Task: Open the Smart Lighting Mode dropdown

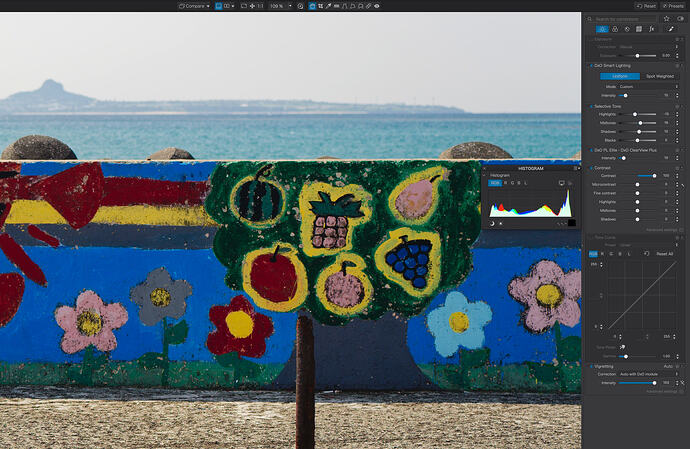Action: click(x=649, y=87)
